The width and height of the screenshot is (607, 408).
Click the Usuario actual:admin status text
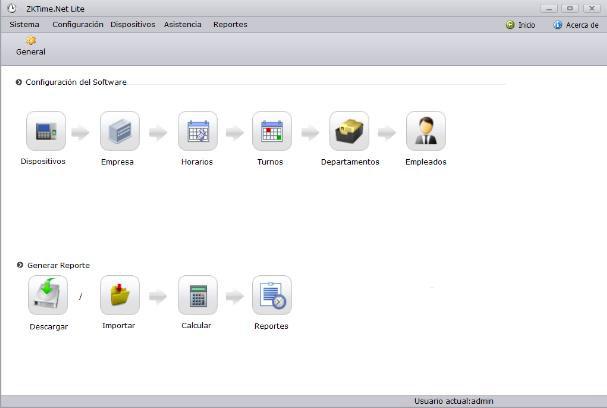pyautogui.click(x=454, y=401)
